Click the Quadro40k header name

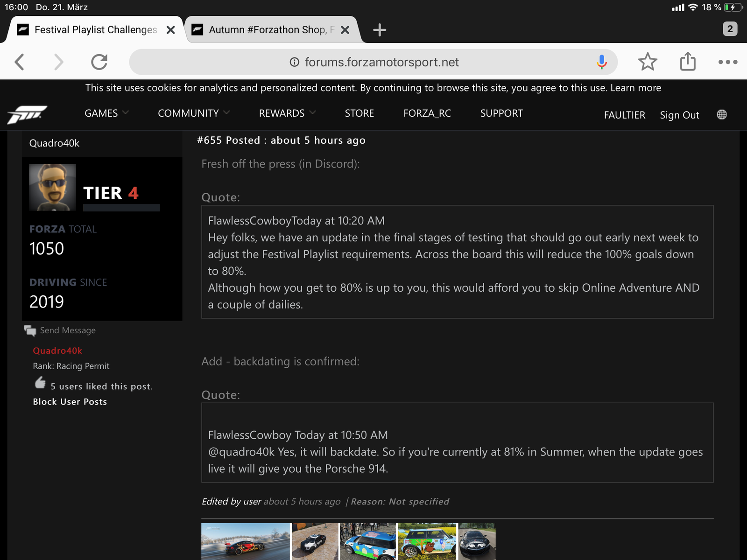coord(54,143)
